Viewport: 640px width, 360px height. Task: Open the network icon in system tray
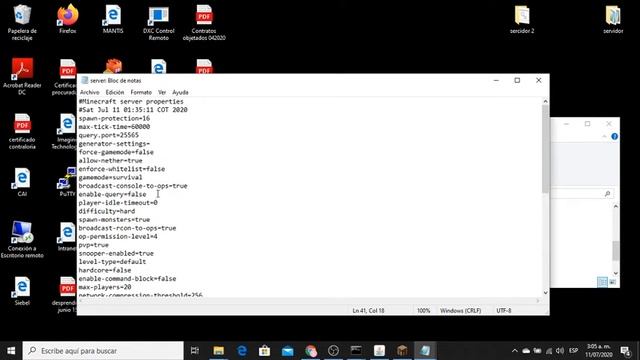click(549, 351)
